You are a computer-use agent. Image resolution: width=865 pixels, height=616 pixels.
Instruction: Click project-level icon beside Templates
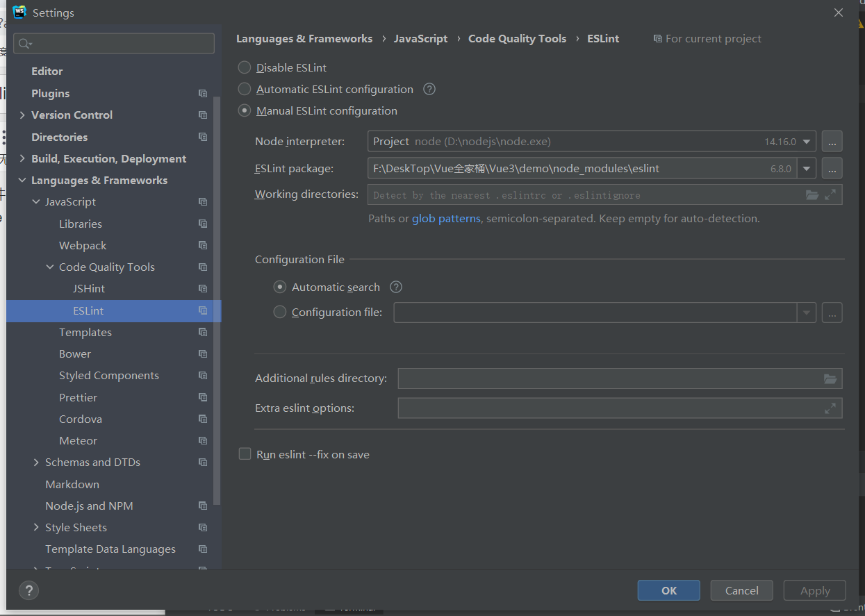point(203,332)
